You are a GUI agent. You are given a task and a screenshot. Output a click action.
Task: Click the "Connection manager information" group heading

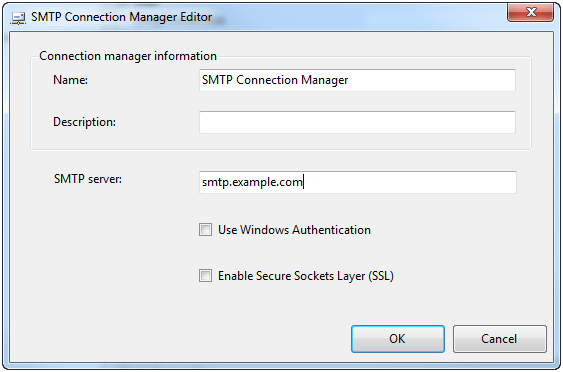128,56
